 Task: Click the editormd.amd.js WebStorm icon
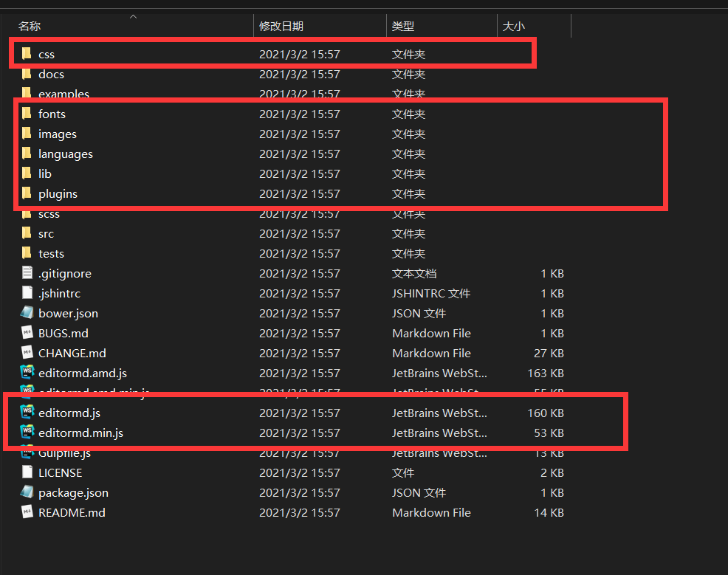27,373
